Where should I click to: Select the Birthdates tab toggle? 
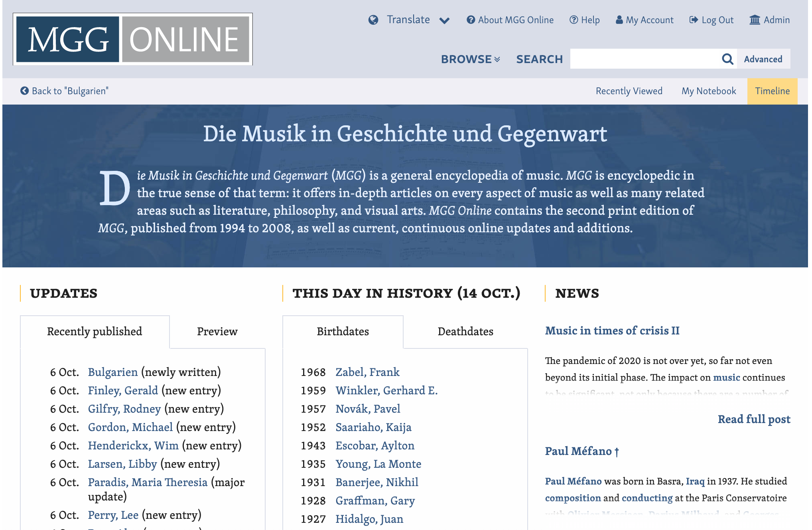(343, 331)
